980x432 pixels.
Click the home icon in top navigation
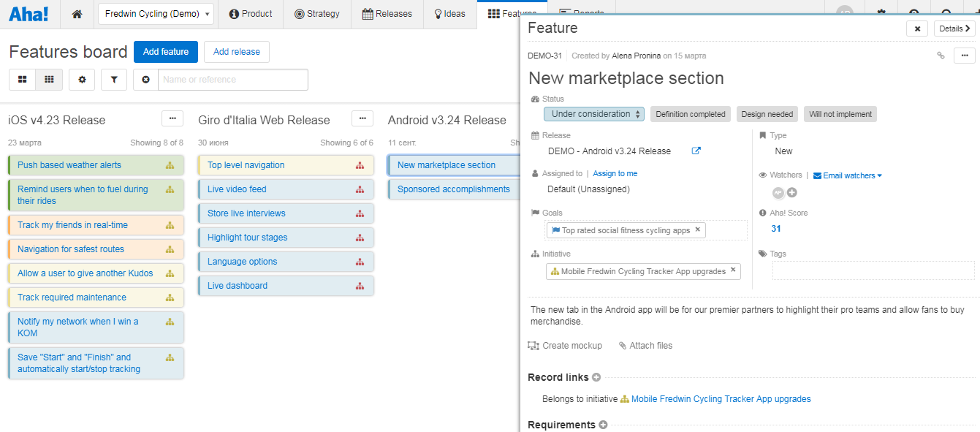pyautogui.click(x=77, y=14)
